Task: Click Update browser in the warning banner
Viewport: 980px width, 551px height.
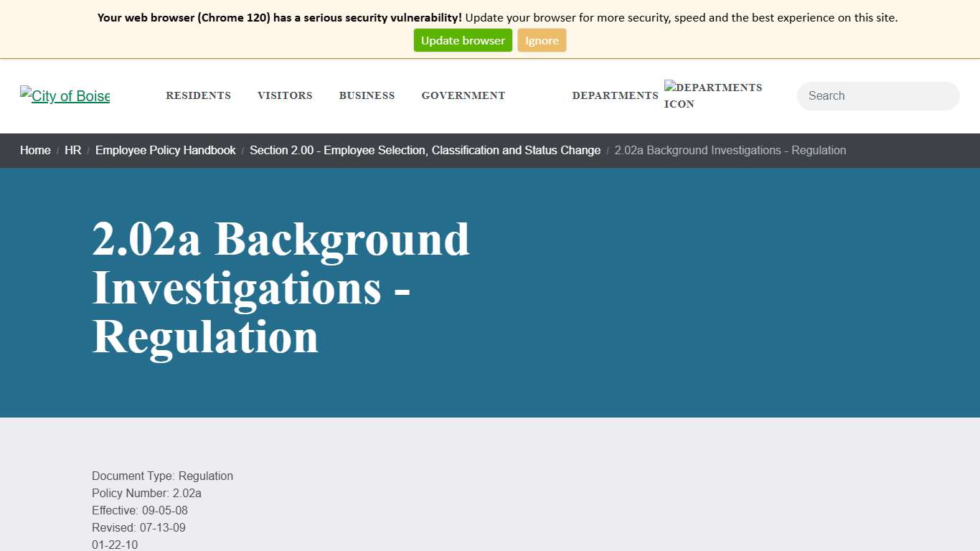Action: pyautogui.click(x=462, y=40)
